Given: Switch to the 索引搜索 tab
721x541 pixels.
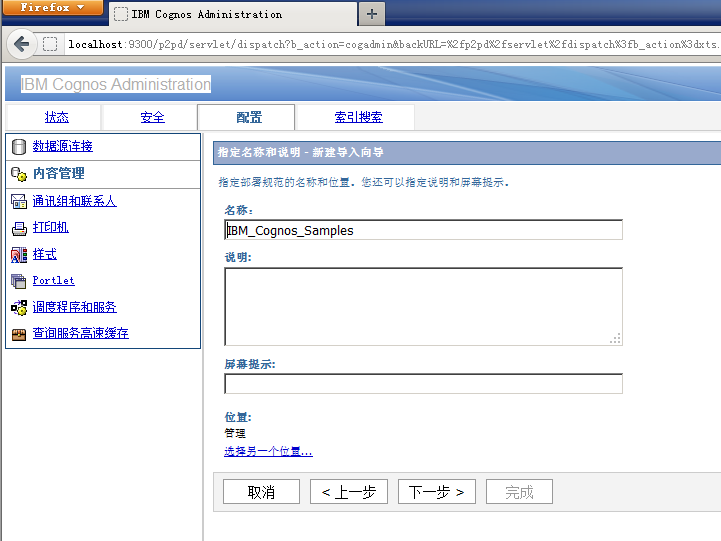Looking at the screenshot, I should 358,117.
